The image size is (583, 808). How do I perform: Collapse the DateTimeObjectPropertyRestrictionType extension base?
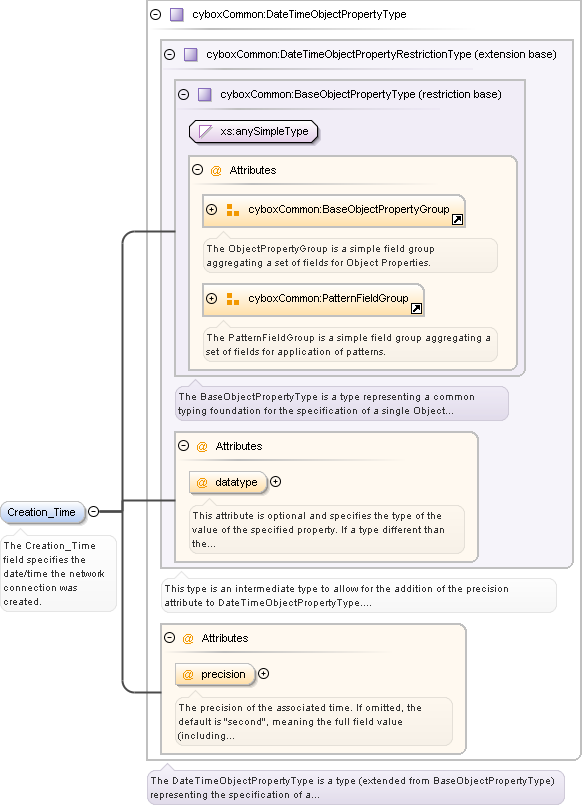coord(170,54)
